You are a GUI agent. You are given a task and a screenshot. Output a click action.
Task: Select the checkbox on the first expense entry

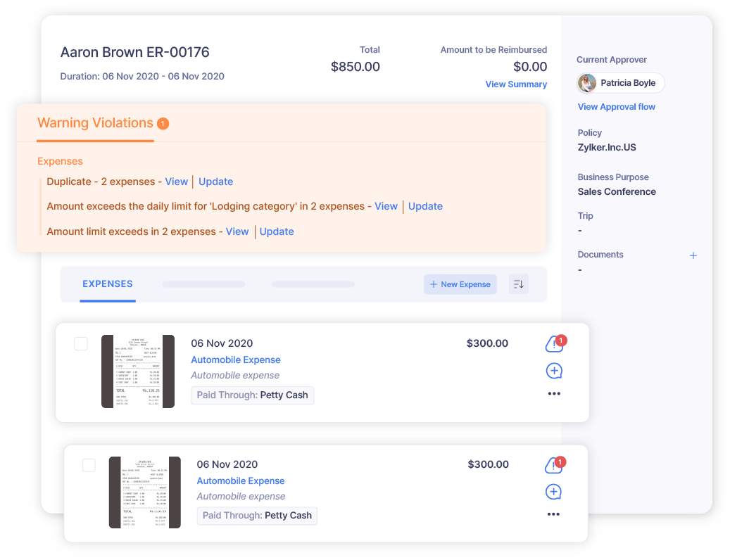pyautogui.click(x=81, y=343)
